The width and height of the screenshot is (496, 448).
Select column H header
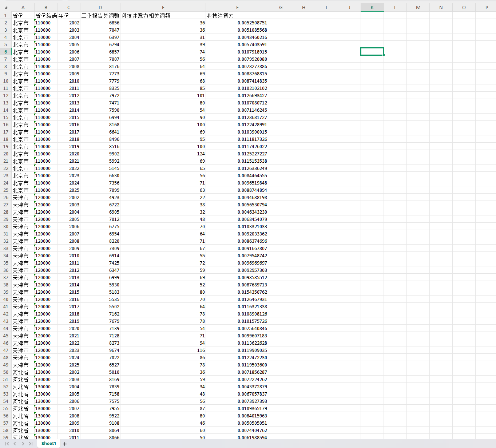[x=303, y=8]
